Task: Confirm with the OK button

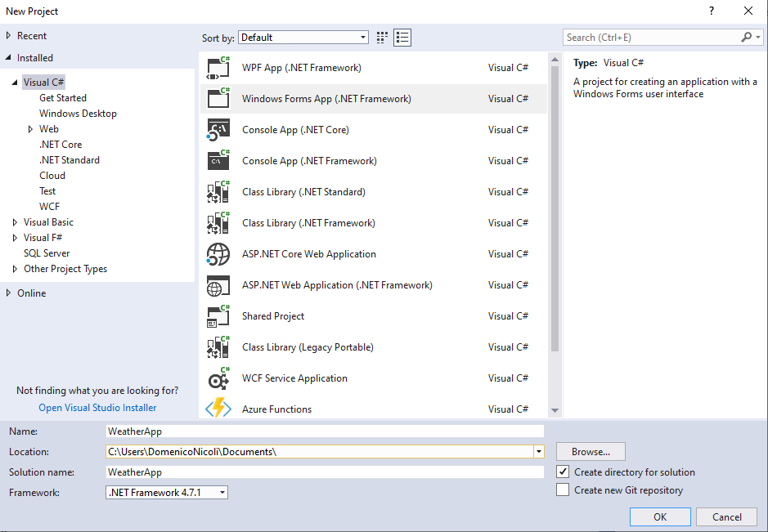Action: [x=660, y=516]
